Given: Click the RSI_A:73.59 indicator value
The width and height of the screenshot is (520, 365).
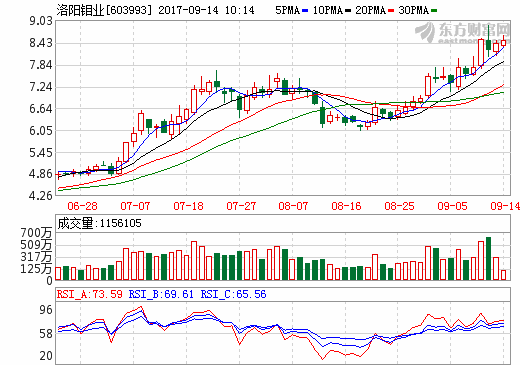Looking at the screenshot, I should (x=90, y=294).
